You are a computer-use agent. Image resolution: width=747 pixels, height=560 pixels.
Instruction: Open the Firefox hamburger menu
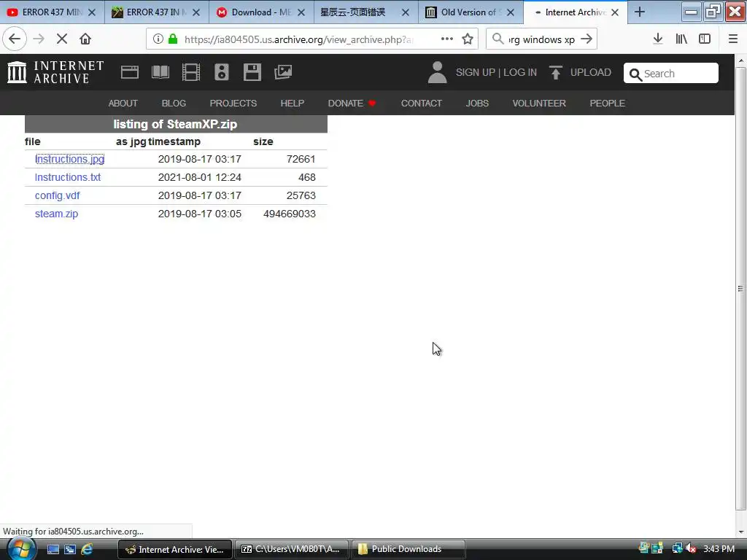733,39
